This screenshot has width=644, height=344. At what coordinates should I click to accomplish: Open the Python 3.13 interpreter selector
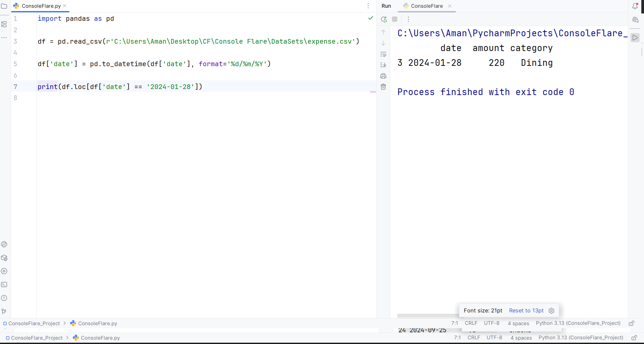point(580,338)
